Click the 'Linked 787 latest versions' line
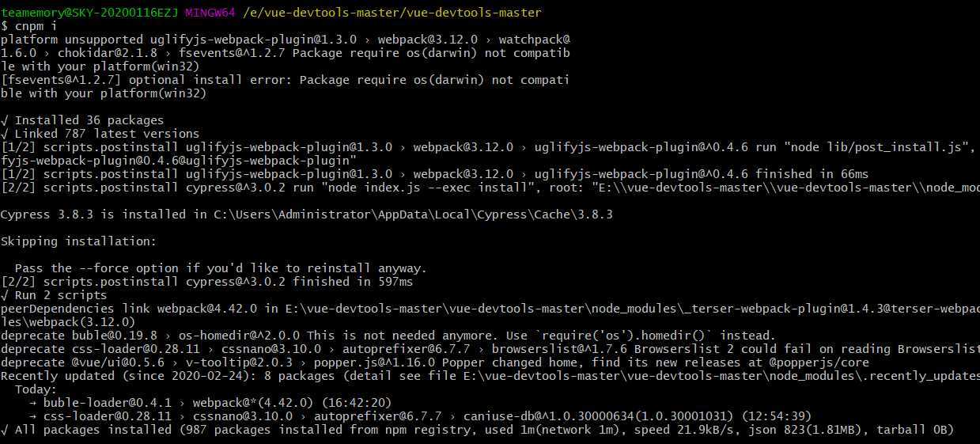980x444 pixels. point(100,134)
